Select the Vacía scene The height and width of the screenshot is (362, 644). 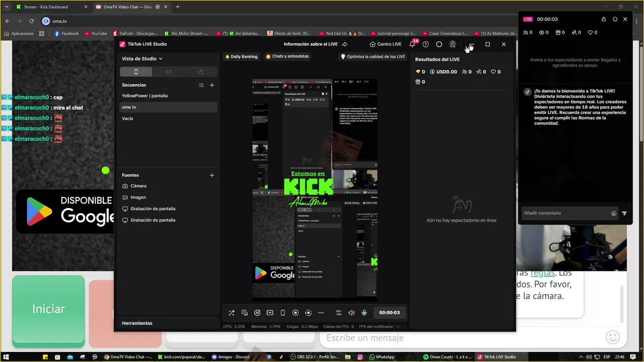pyautogui.click(x=169, y=119)
